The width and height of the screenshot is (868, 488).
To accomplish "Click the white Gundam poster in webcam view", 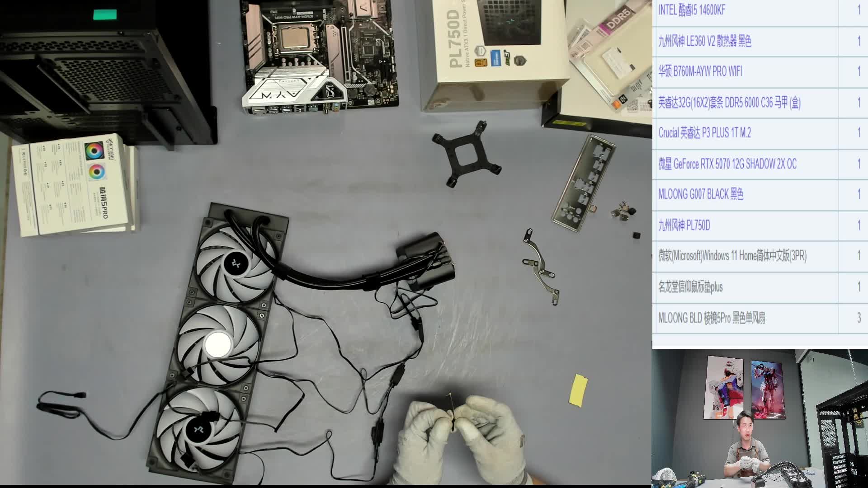I will point(725,388).
